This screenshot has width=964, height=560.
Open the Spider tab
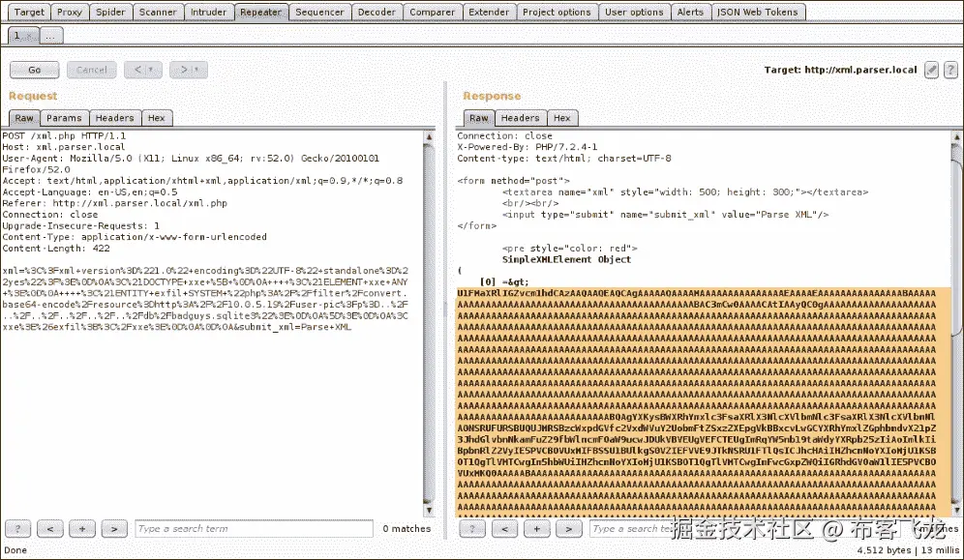tap(110, 12)
